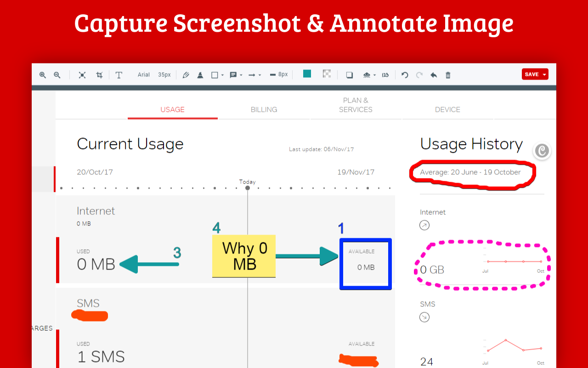Click the zoom in magnifier icon
The width and height of the screenshot is (588, 368).
pos(43,75)
